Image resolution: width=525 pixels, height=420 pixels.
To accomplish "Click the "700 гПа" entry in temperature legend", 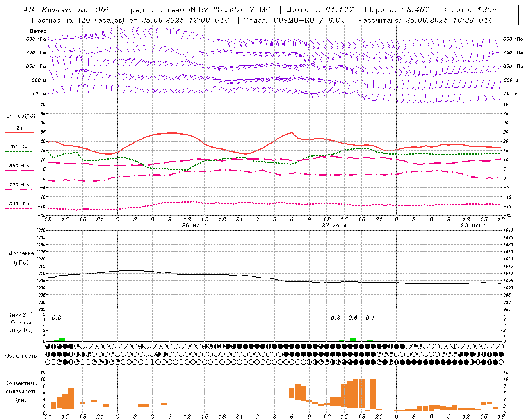I will (x=19, y=185).
